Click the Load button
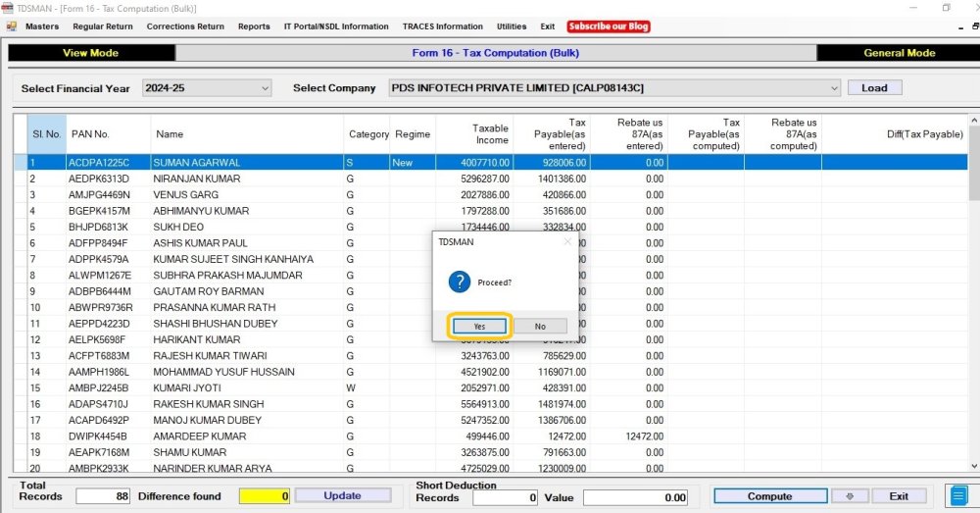This screenshot has width=980, height=513. tap(874, 88)
